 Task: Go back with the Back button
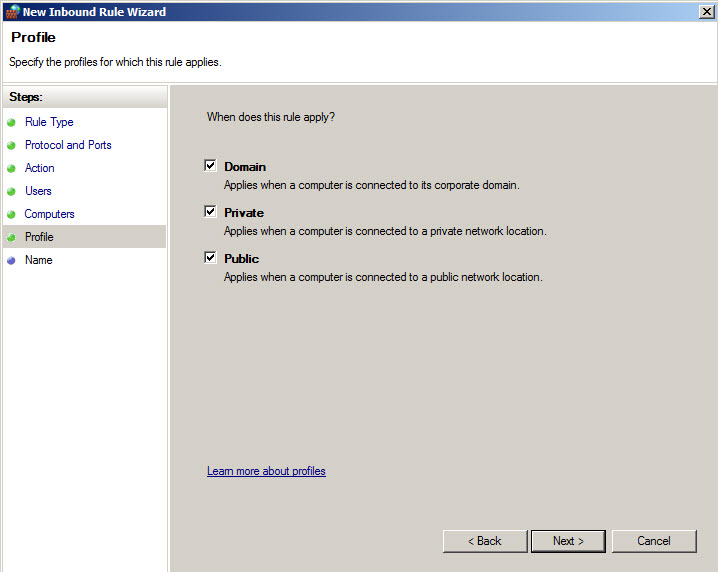click(x=484, y=541)
